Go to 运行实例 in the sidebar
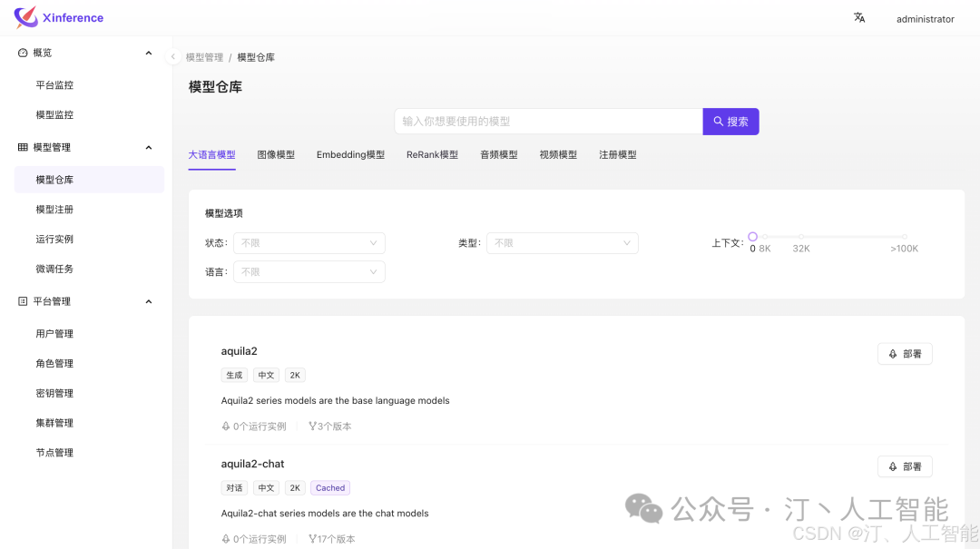980x549 pixels. [54, 240]
